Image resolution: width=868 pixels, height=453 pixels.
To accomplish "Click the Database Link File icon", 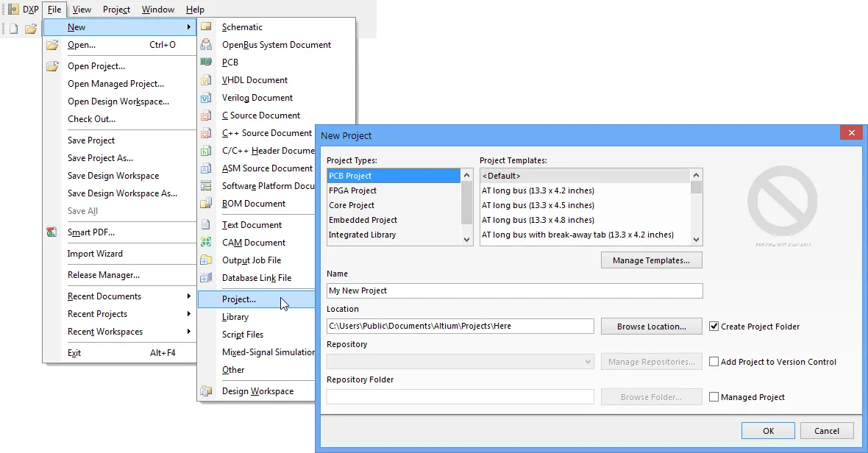I will pyautogui.click(x=206, y=278).
